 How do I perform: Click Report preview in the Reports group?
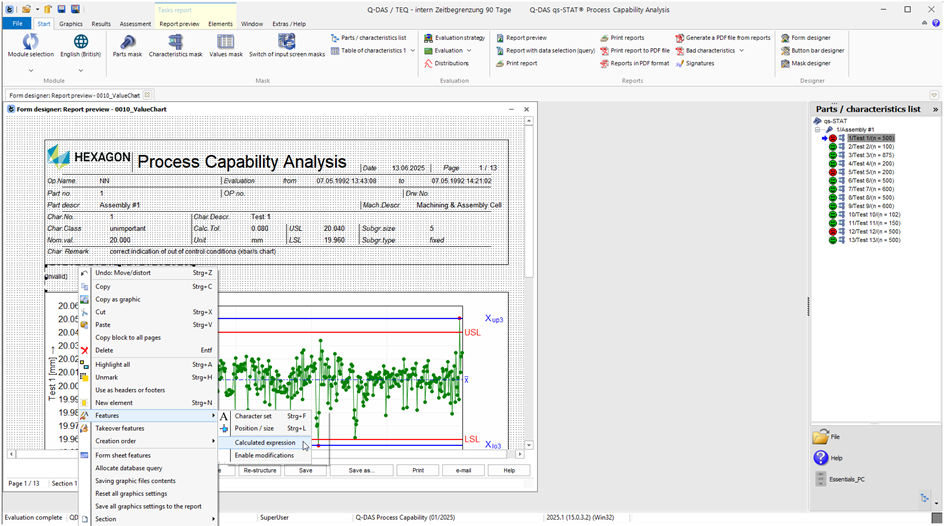coord(521,37)
